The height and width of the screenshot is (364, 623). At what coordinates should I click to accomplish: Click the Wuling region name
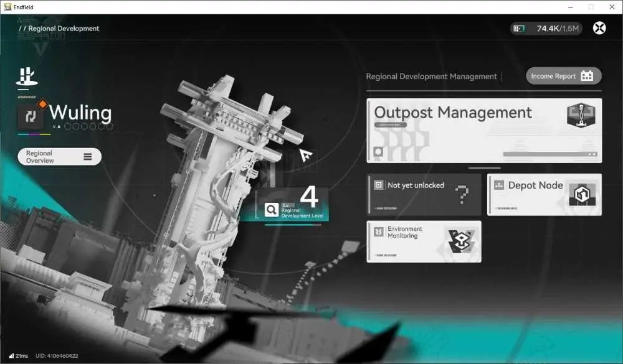[x=80, y=113]
